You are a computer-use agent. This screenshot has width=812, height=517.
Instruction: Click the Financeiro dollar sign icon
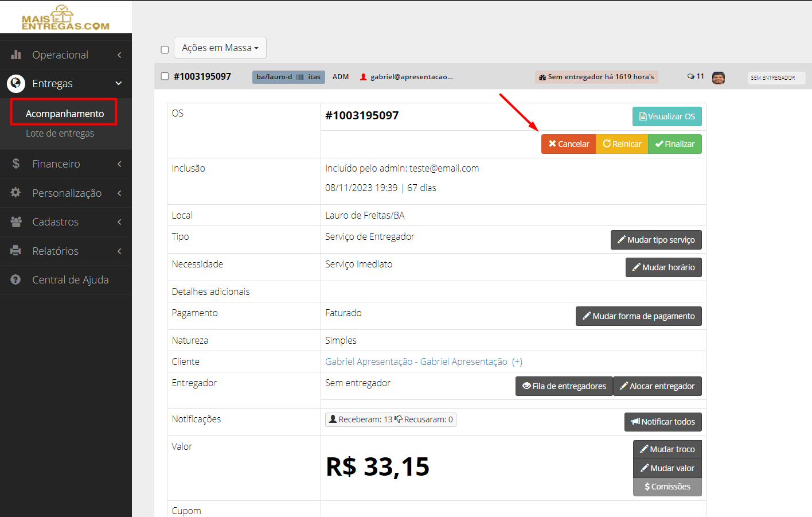pyautogui.click(x=16, y=164)
